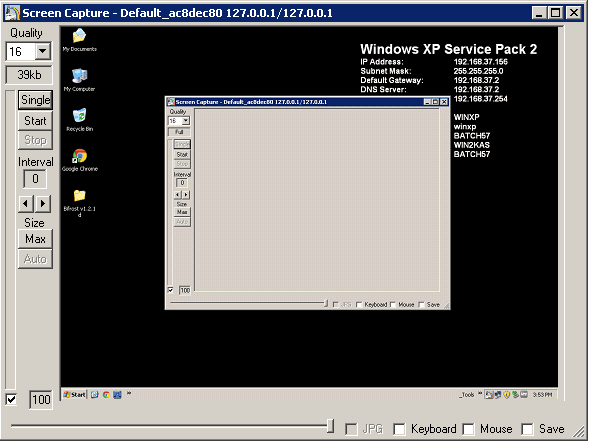590x442 pixels.
Task: Click the Max size button
Action: [35, 239]
